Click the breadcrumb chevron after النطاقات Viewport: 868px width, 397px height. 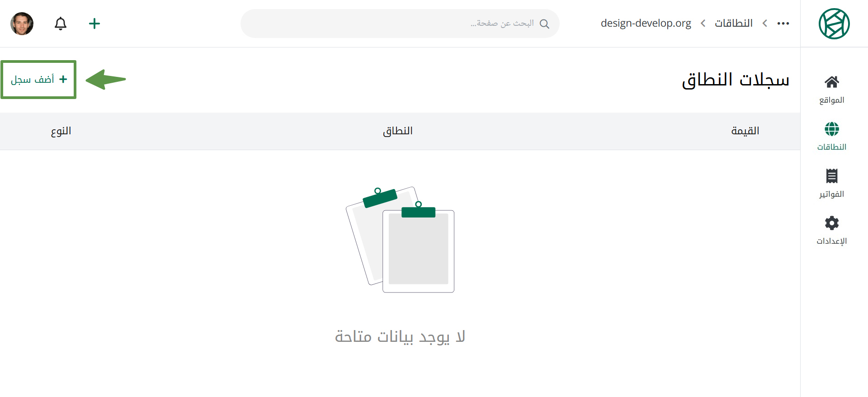[x=764, y=23]
